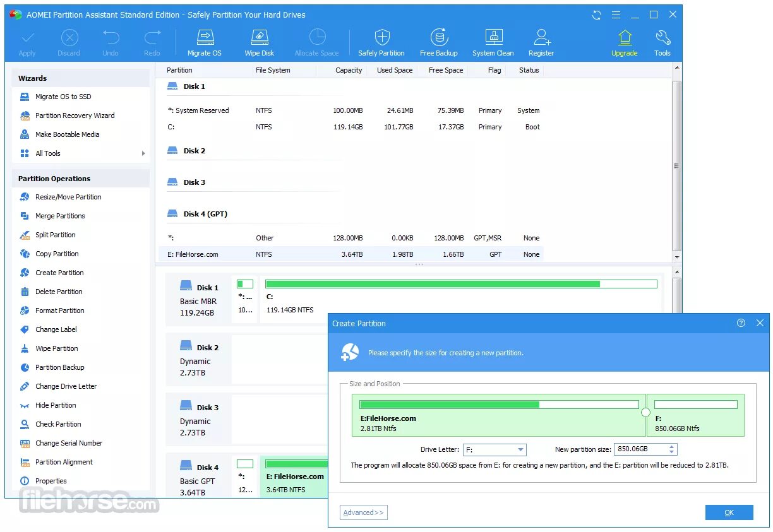Click the Disk 2 group header
The width and height of the screenshot is (773, 532).
[x=186, y=151]
